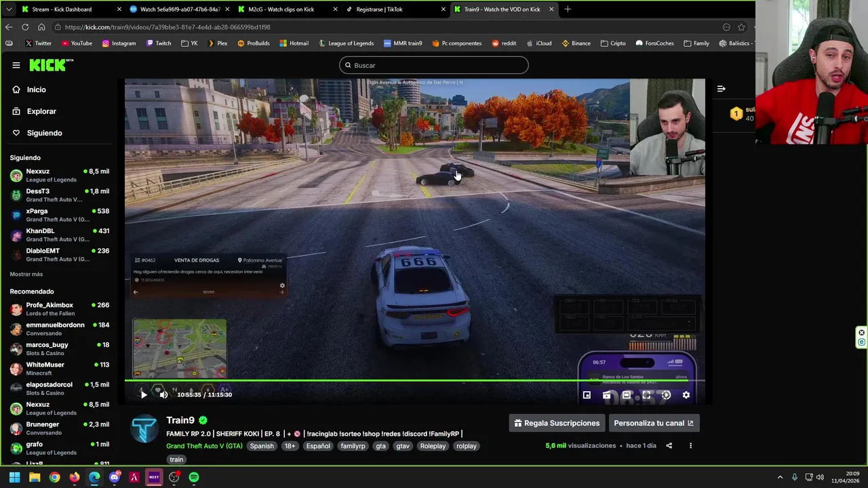Enter fullscreen in the video player
Viewport: 868px width, 488px height.
coord(646,395)
